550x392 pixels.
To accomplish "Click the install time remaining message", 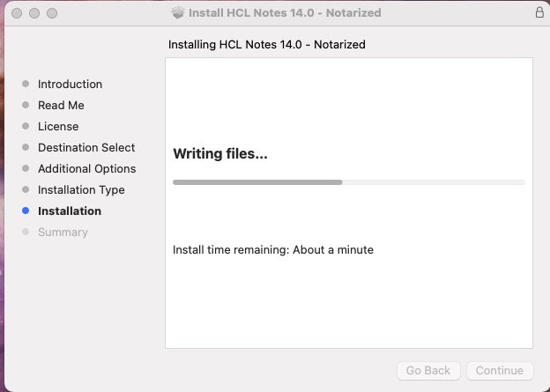I will pos(273,250).
